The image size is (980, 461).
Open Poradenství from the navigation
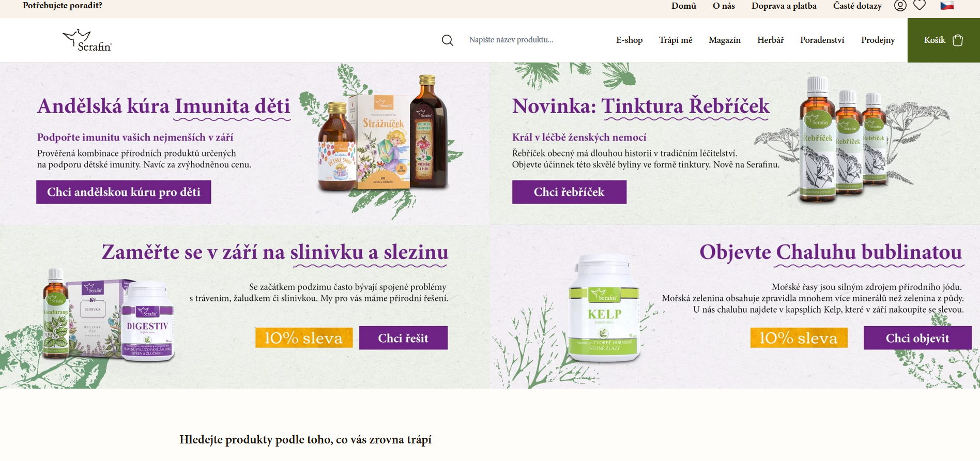pos(822,40)
